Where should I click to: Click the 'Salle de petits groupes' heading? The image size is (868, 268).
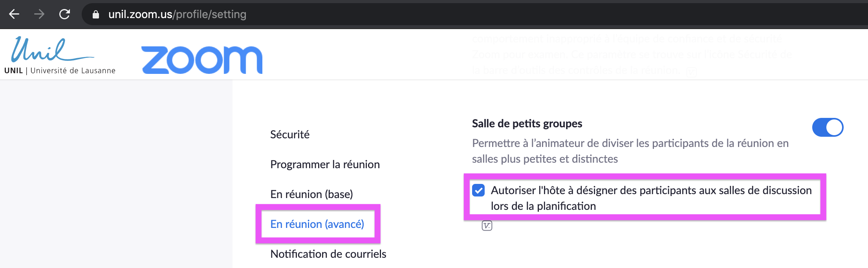coord(527,123)
